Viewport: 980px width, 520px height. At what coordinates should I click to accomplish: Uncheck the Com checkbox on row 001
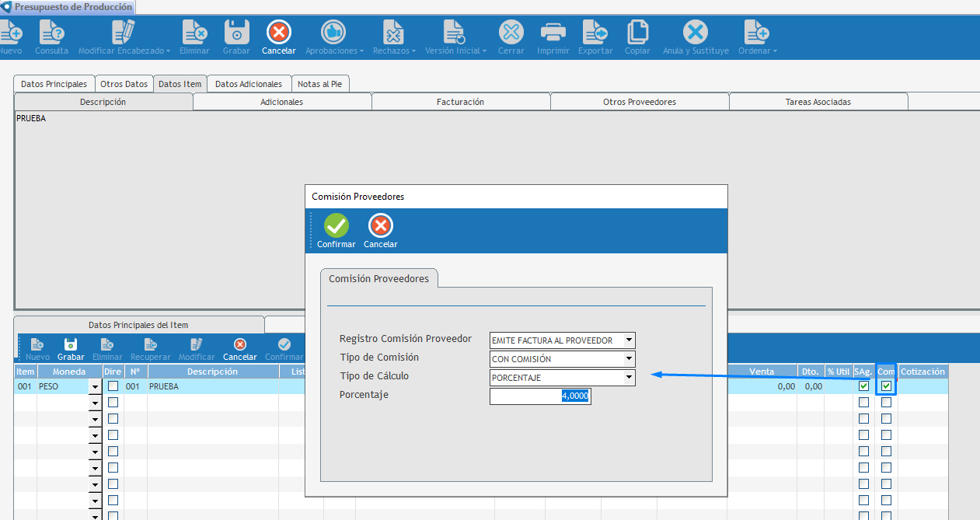tap(886, 386)
